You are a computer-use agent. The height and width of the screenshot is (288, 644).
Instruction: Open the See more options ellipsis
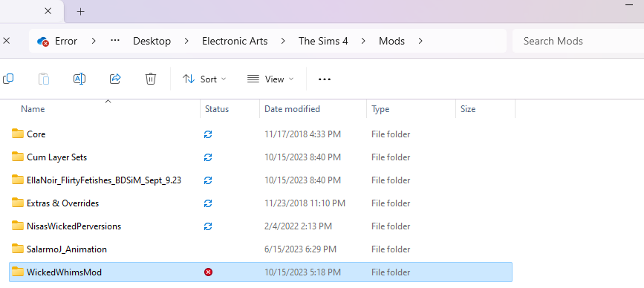point(325,79)
